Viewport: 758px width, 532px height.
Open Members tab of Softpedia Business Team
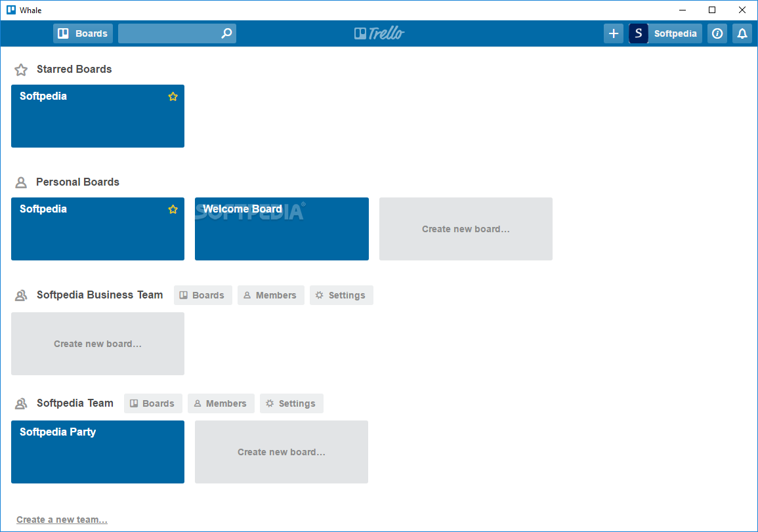point(270,295)
